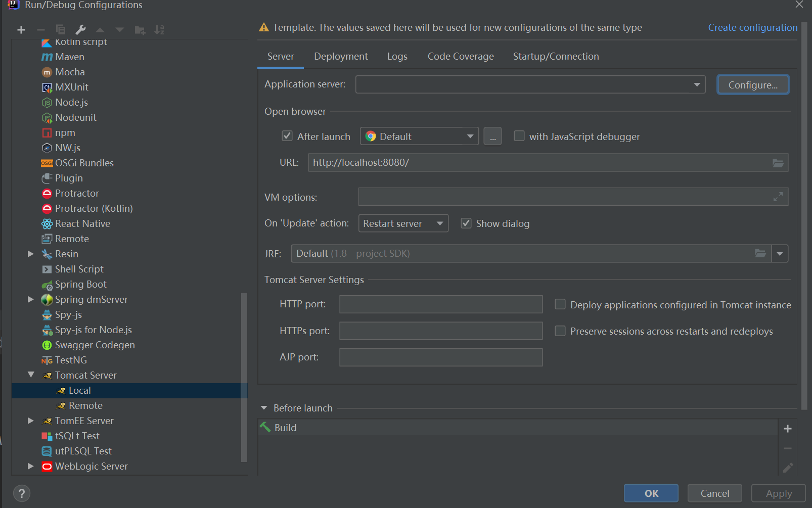Select the utPLSQL Test configuration type
The width and height of the screenshot is (812, 508).
coord(83,451)
